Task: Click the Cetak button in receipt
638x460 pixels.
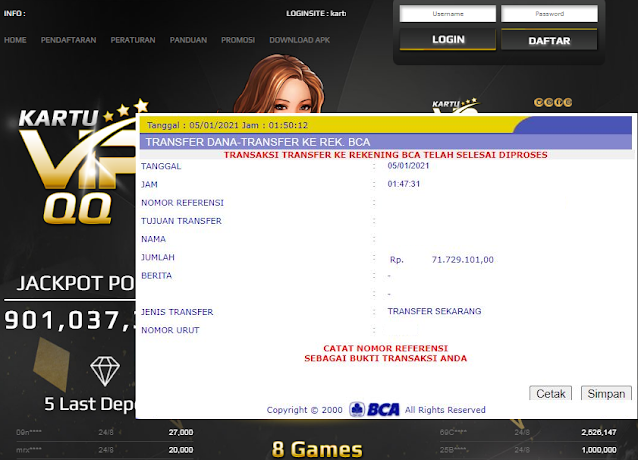Action: click(551, 393)
